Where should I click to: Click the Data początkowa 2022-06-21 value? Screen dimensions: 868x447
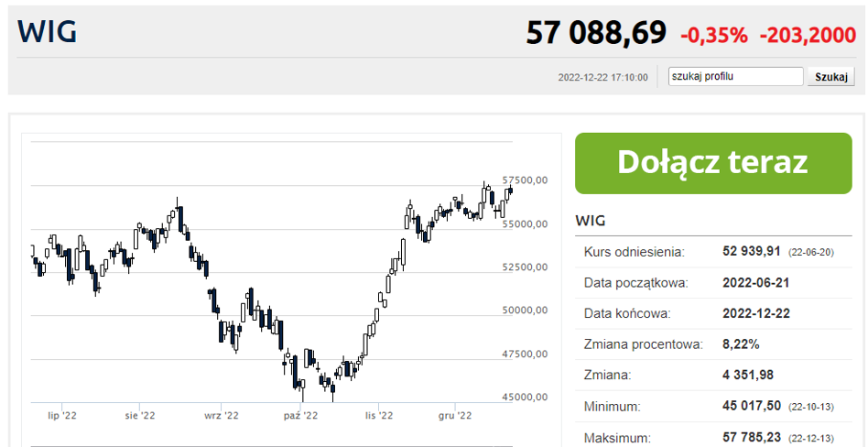pos(756,283)
